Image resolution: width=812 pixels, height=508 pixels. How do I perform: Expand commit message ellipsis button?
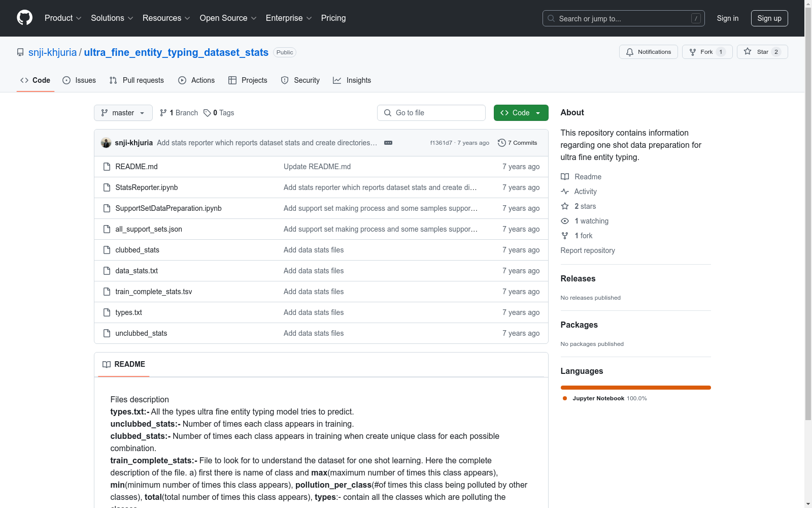(x=388, y=143)
